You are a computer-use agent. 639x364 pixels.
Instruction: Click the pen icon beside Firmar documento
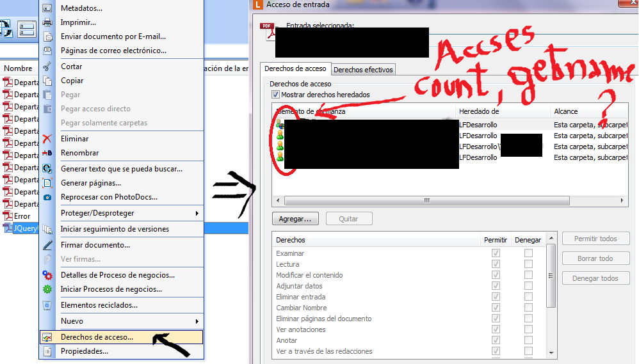coord(47,245)
